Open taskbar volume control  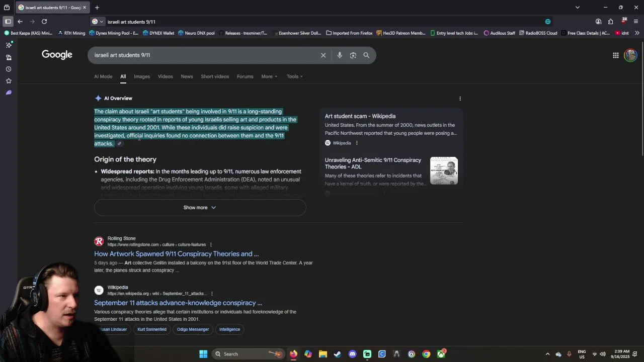click(603, 354)
